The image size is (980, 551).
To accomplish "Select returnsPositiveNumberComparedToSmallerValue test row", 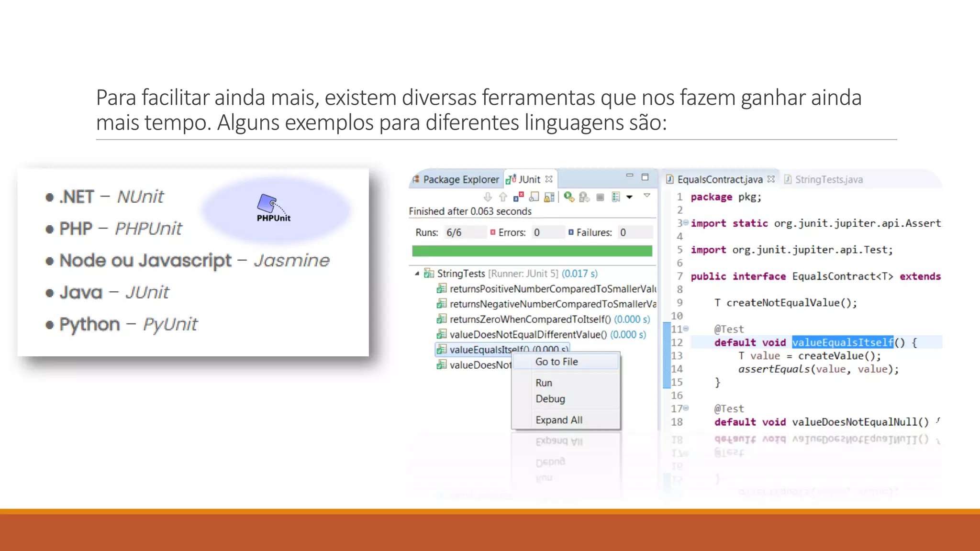I will 546,289.
